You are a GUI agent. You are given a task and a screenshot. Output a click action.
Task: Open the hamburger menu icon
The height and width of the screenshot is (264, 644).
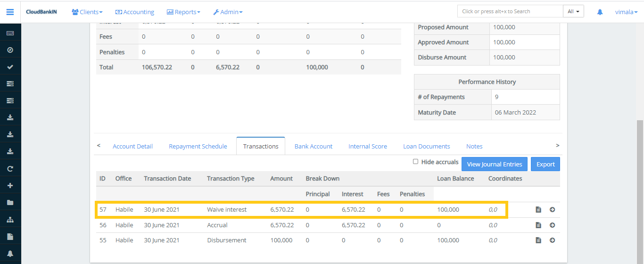coord(10,12)
